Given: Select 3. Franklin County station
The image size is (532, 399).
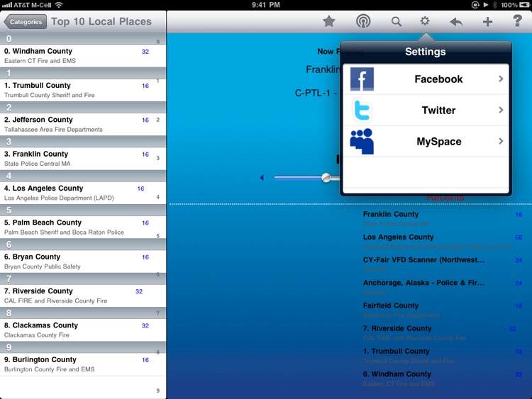Looking at the screenshot, I should click(x=83, y=158).
